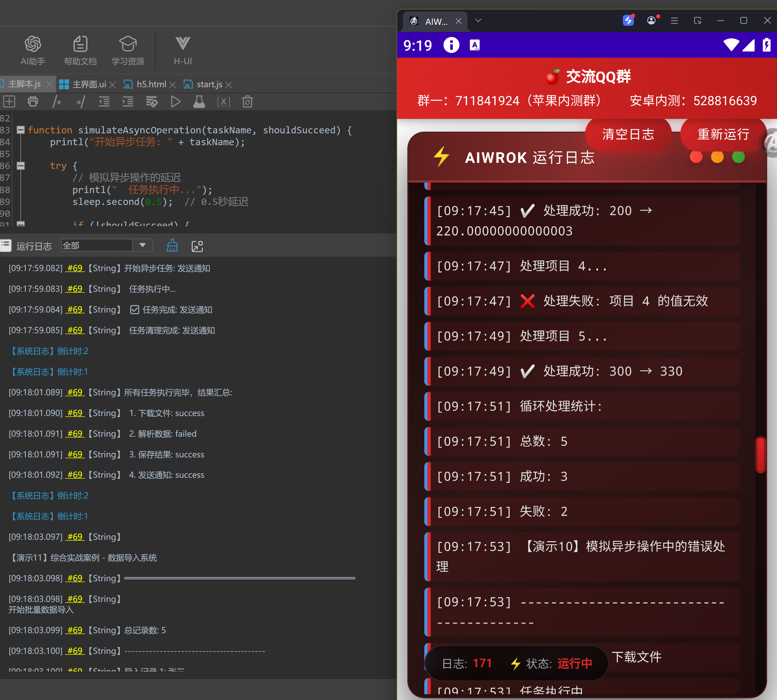Click the rotate-screen icon in emulator titlebar
This screenshot has height=700, width=777.
[697, 20]
